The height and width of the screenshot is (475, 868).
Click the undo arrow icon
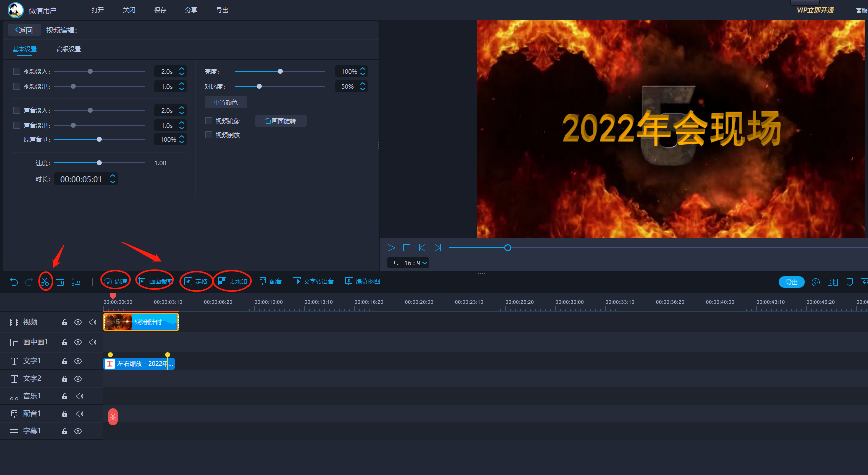[14, 282]
